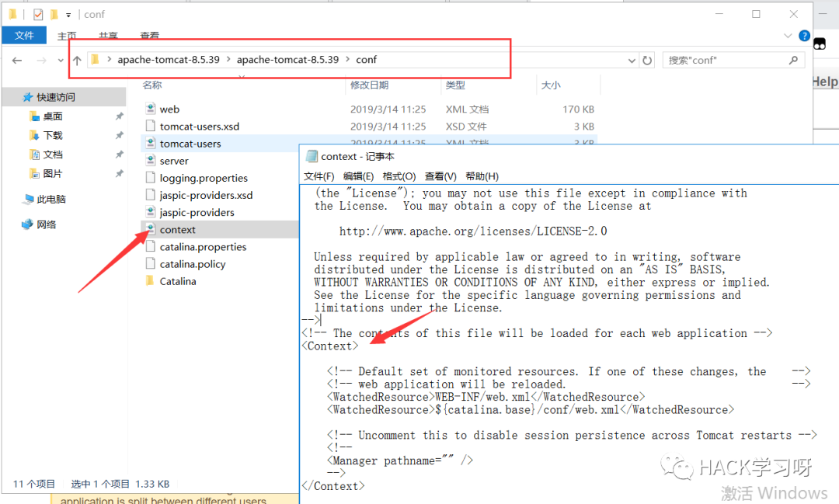
Task: Select the web XML file icon
Action: (151, 109)
